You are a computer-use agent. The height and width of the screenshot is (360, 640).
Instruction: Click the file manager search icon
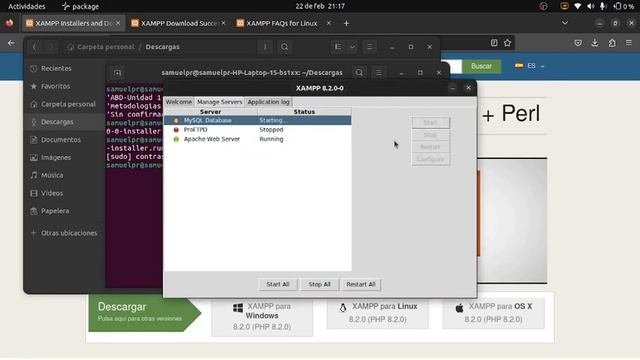[x=284, y=47]
